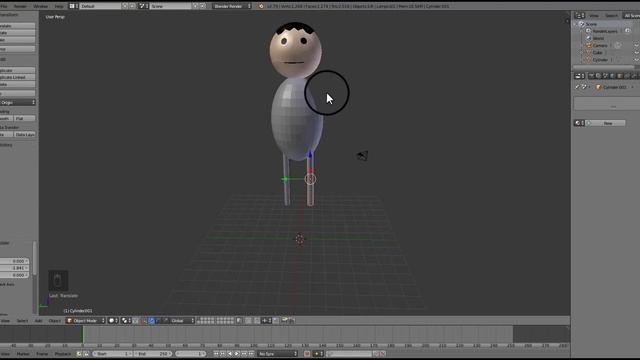Jump to the last frame of the timeline

[x=251, y=354]
